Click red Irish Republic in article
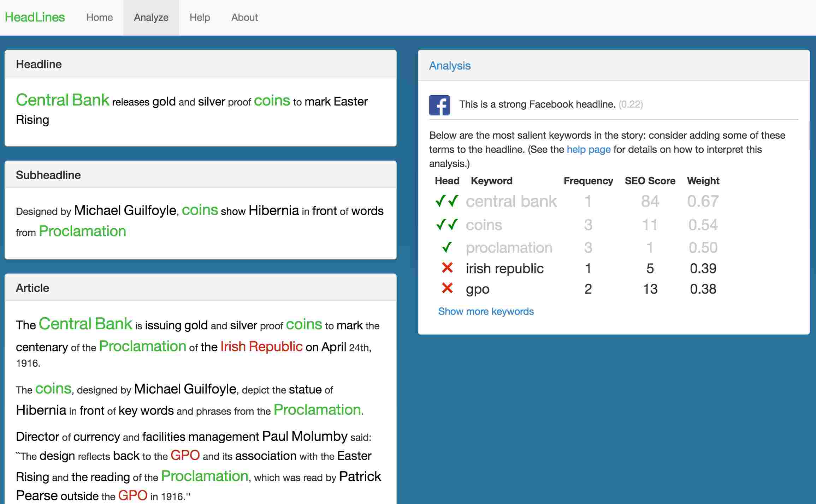 click(x=261, y=347)
